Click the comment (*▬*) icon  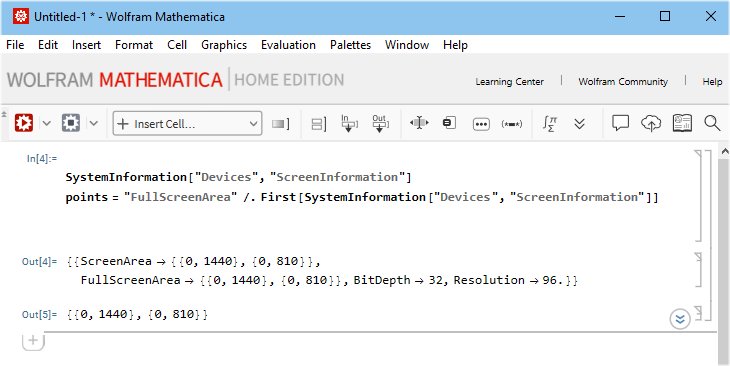pos(512,124)
